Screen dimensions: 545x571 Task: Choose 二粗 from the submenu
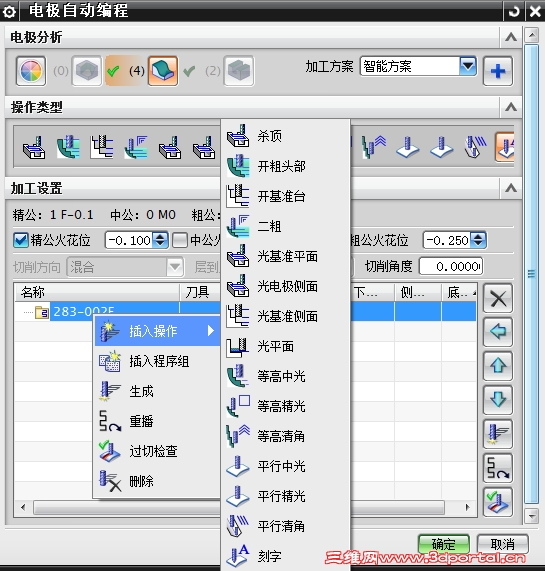point(285,226)
